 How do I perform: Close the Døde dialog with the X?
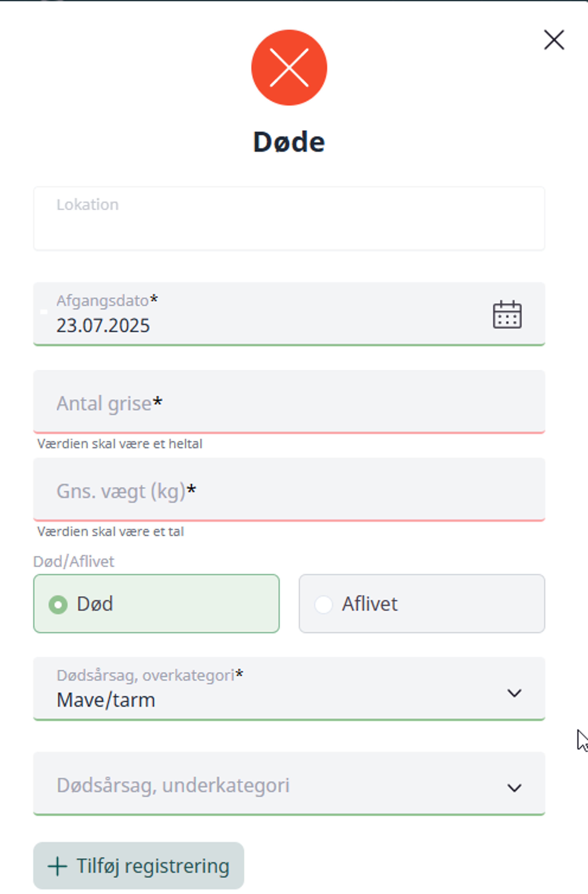pyautogui.click(x=554, y=40)
